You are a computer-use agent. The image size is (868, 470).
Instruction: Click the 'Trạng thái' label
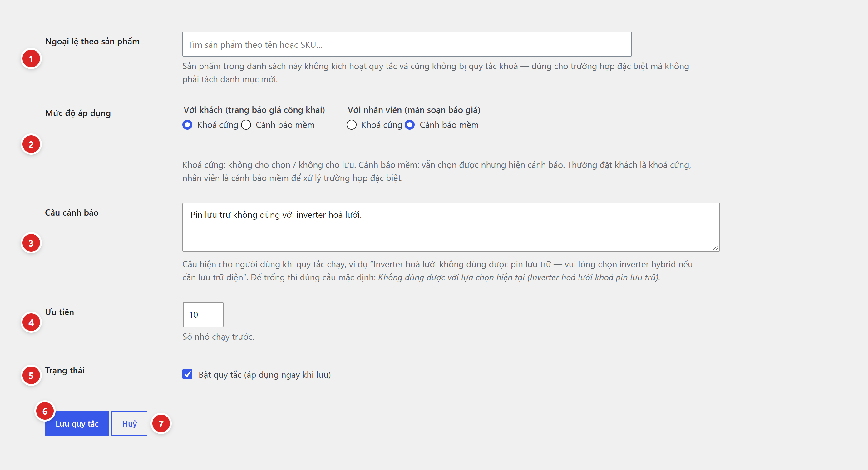[x=65, y=371]
